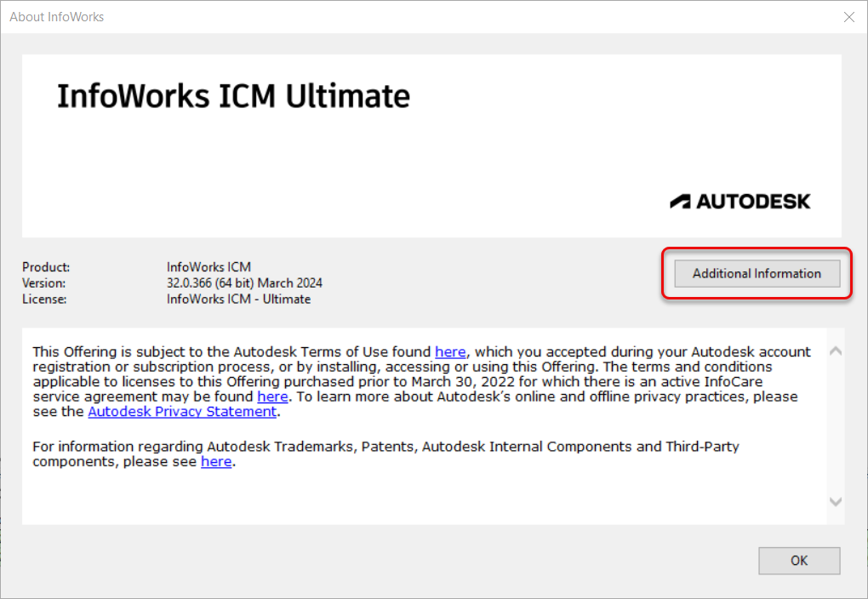Click the Autodesk logo
Viewport: 868px width, 599px height.
click(740, 201)
